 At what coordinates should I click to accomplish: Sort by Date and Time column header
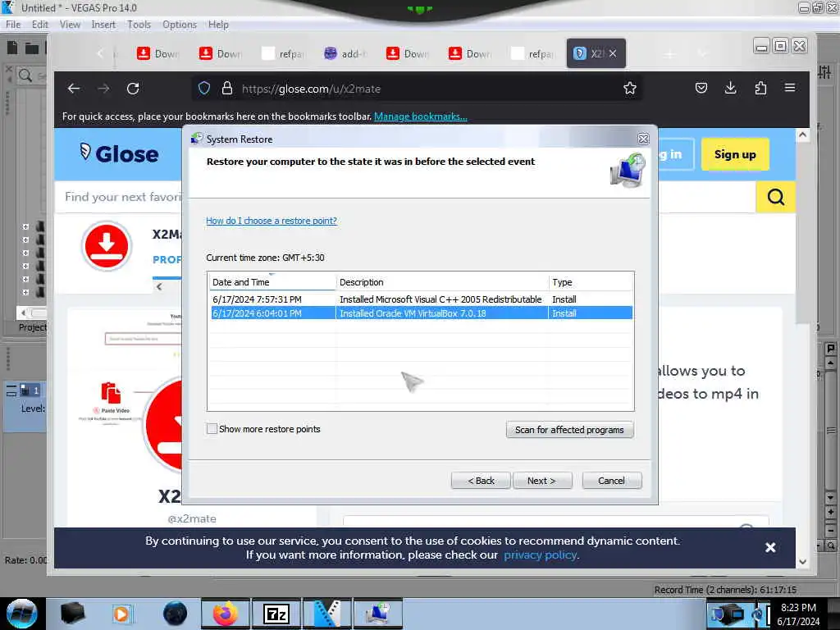pyautogui.click(x=272, y=282)
